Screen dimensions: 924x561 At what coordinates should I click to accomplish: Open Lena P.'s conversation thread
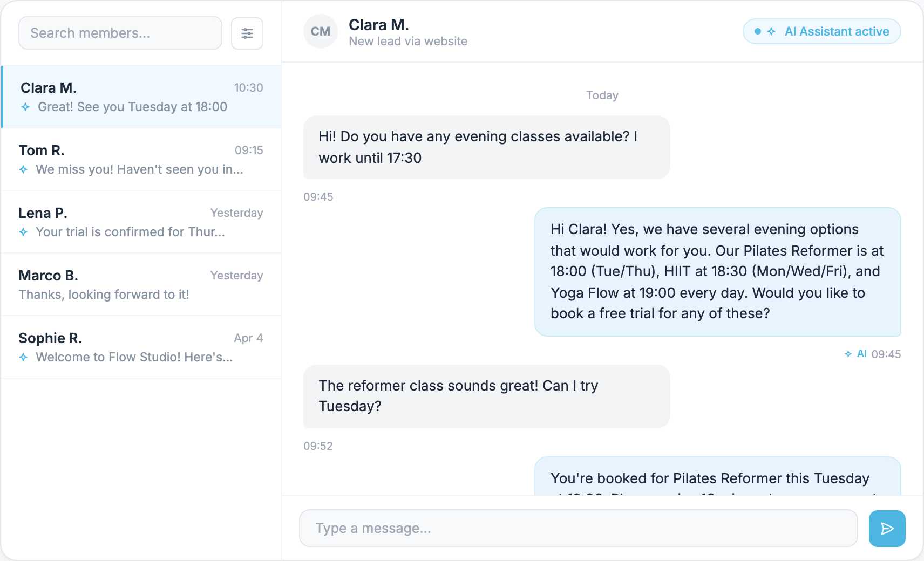pos(140,222)
